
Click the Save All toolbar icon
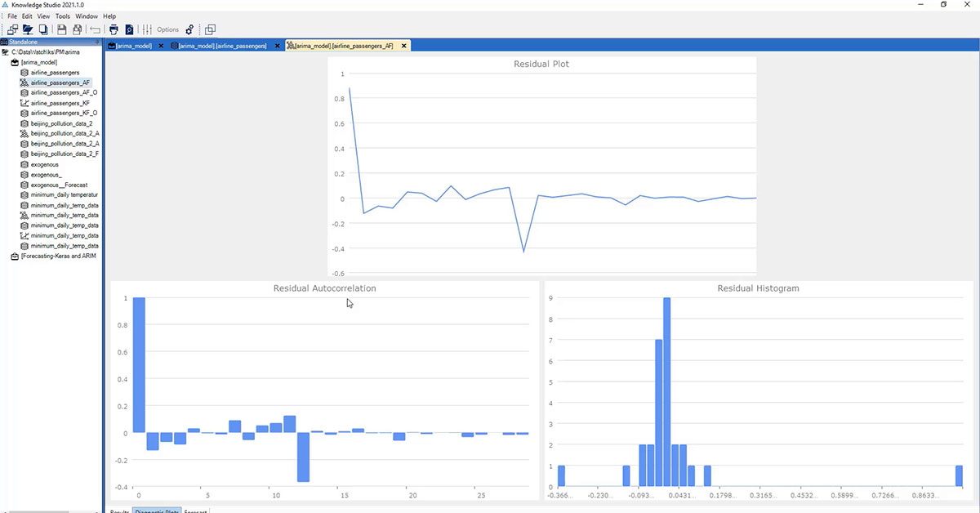tap(77, 29)
